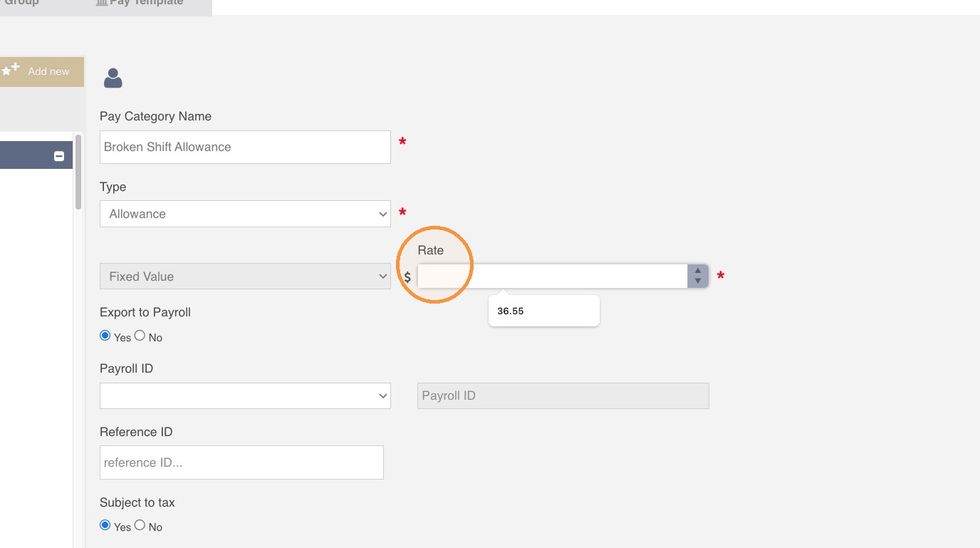
Task: Increase the Rate with the up arrow
Action: click(x=698, y=270)
